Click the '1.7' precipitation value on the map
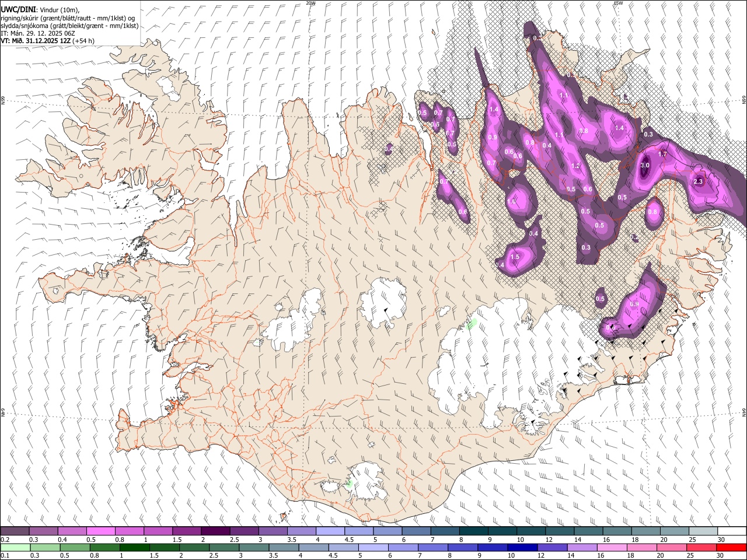The width and height of the screenshot is (747, 560). pyautogui.click(x=662, y=155)
